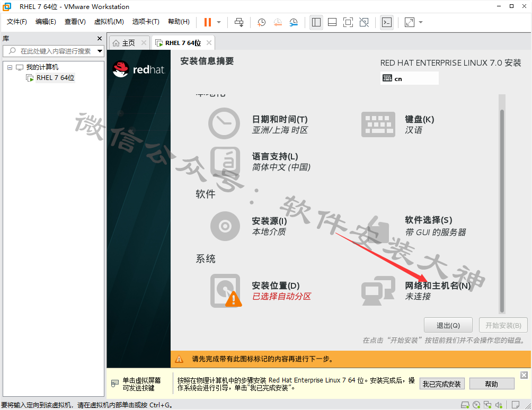
Task: Open the 帮助(H) menu
Action: (x=179, y=22)
